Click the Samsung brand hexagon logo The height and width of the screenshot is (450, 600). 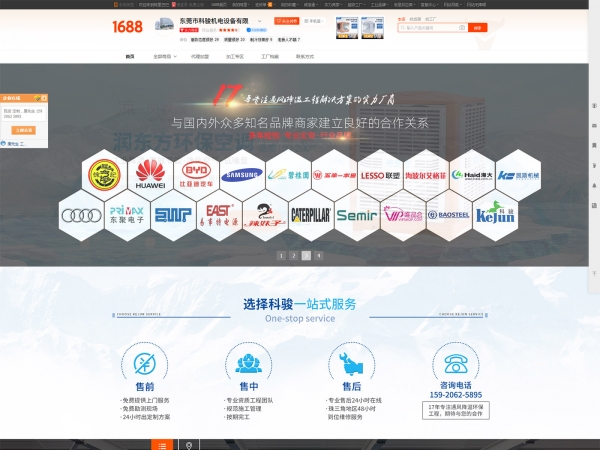(242, 174)
